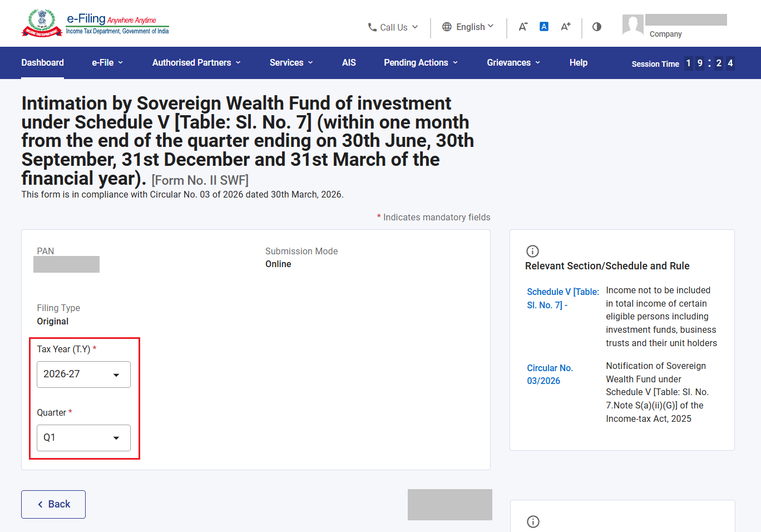Click the Call Us phone icon
761x532 pixels.
tap(372, 27)
